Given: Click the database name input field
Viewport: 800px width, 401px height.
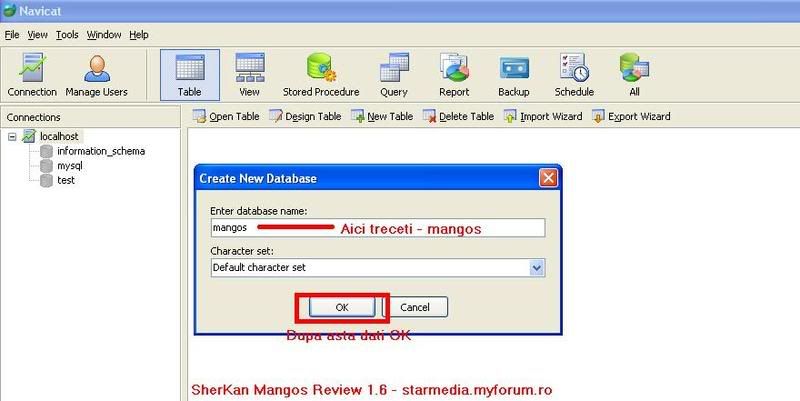Looking at the screenshot, I should click(x=377, y=228).
